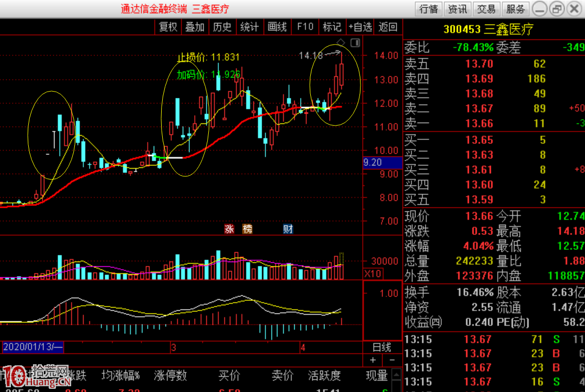Zoom out chart with − button
Screen dimensions: 585x392
[392, 360]
